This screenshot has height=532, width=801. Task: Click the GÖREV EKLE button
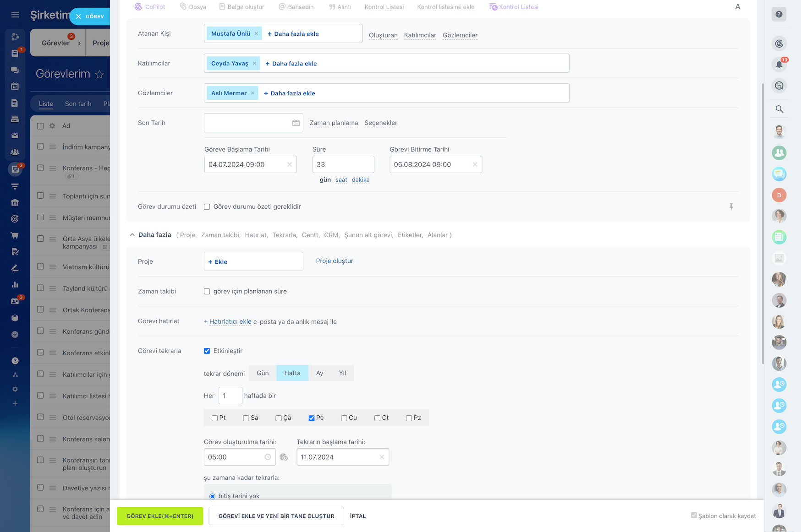160,516
